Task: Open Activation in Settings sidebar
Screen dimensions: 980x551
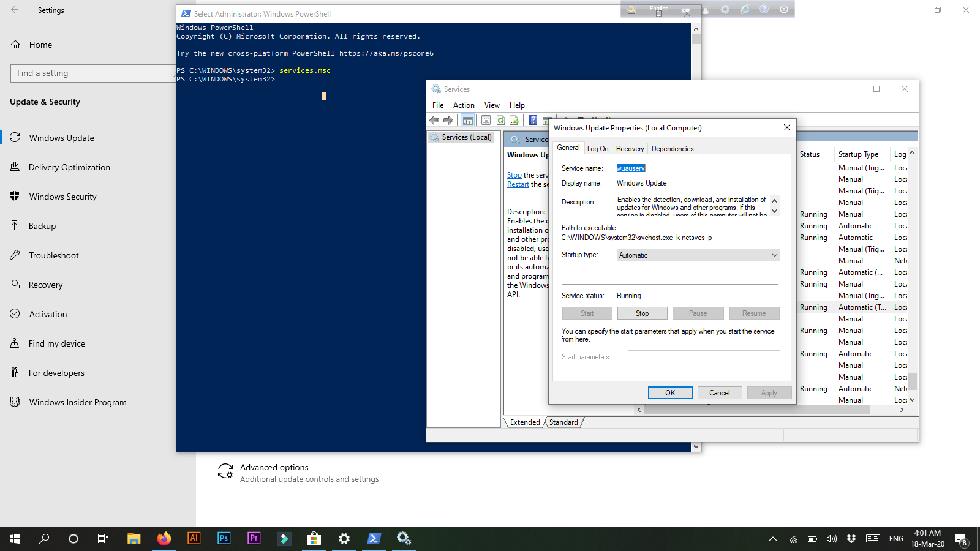Action: pos(48,314)
